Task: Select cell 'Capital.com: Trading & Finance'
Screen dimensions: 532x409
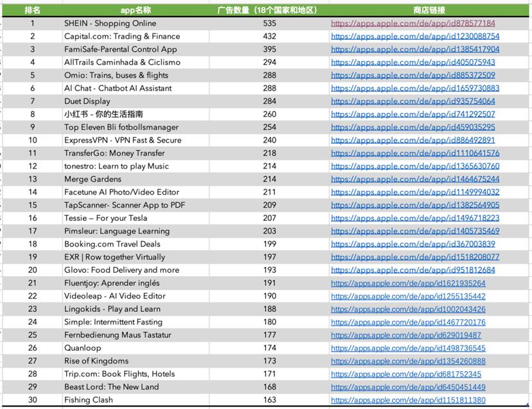Action: (136, 37)
